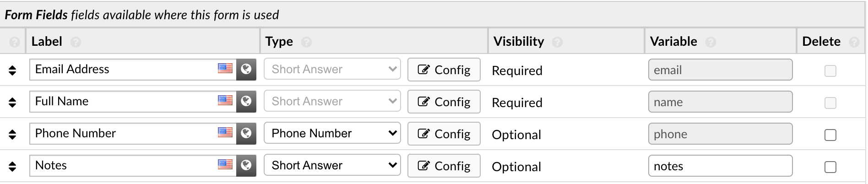The height and width of the screenshot is (184, 868).
Task: Click the notes variable input field
Action: tap(720, 166)
